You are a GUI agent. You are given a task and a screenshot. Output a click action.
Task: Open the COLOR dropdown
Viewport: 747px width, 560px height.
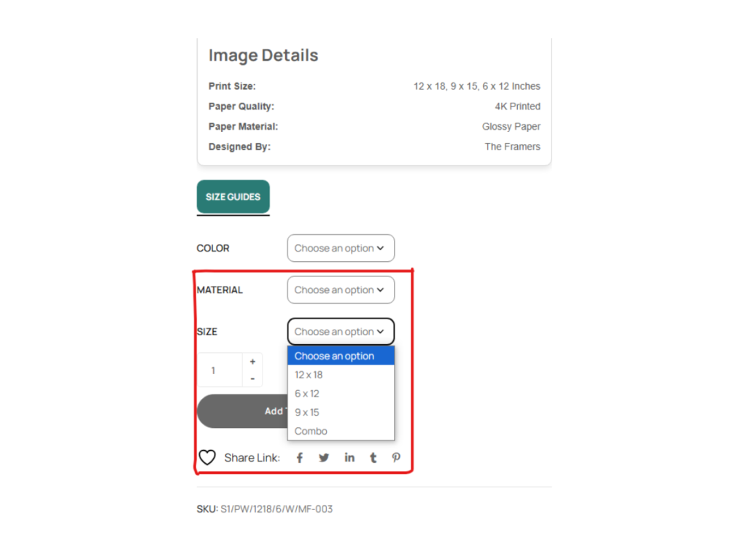pos(341,248)
